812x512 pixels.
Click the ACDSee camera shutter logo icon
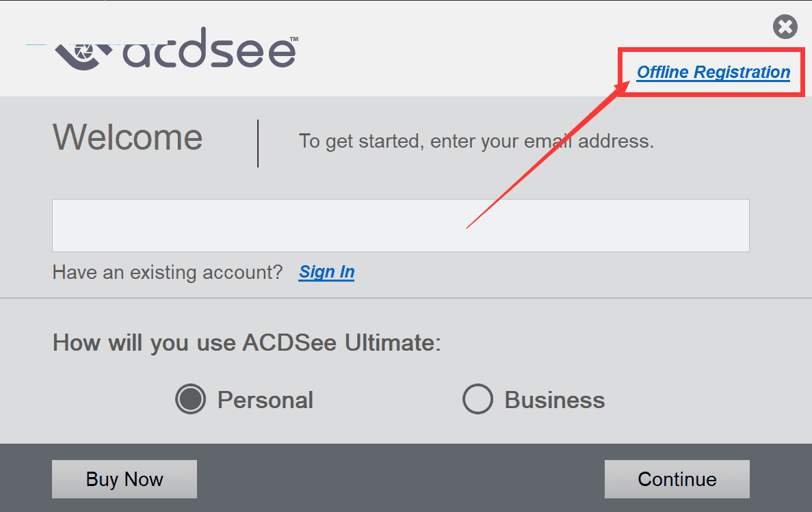coord(83,53)
